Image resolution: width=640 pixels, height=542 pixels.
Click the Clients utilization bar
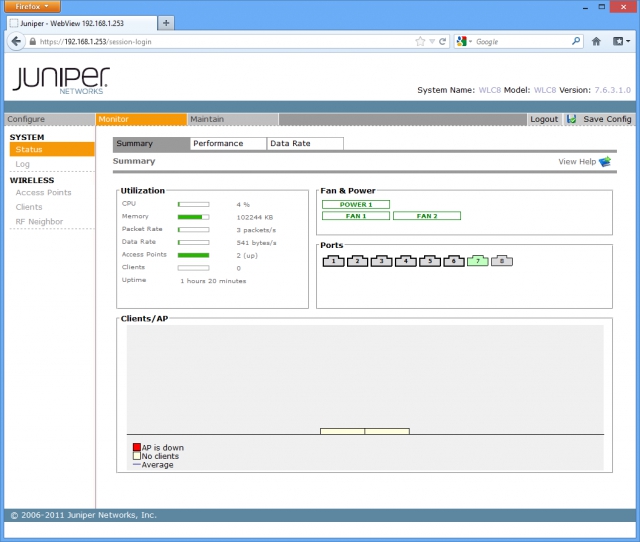193,268
